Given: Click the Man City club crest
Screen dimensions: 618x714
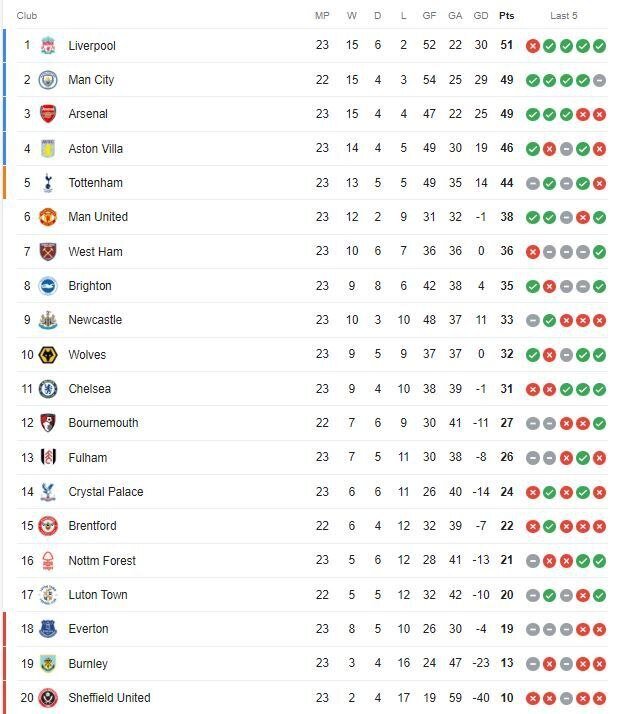Looking at the screenshot, I should click(48, 80).
